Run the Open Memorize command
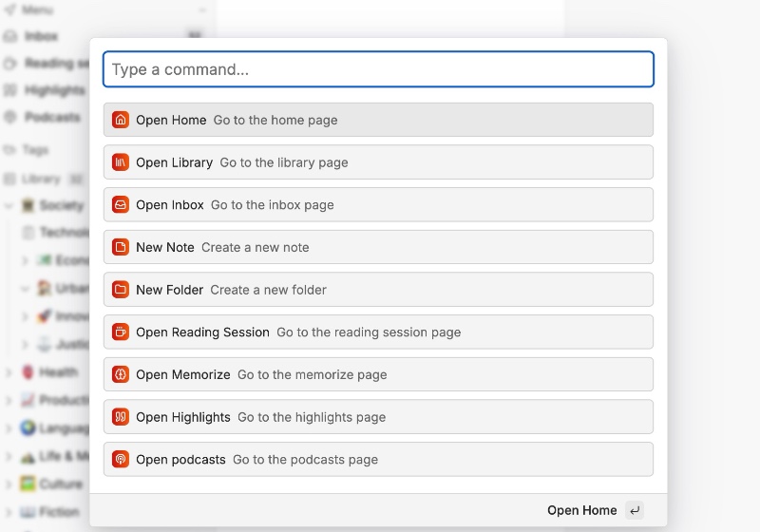 pyautogui.click(x=378, y=374)
